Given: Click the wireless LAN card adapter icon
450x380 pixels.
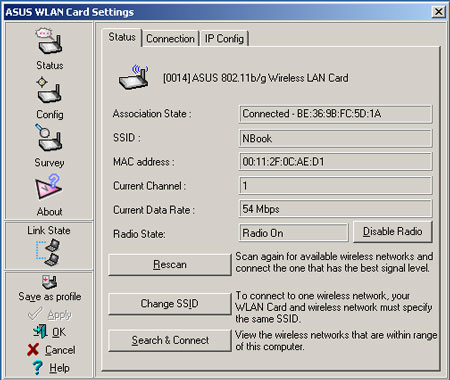Looking at the screenshot, I should click(x=134, y=77).
